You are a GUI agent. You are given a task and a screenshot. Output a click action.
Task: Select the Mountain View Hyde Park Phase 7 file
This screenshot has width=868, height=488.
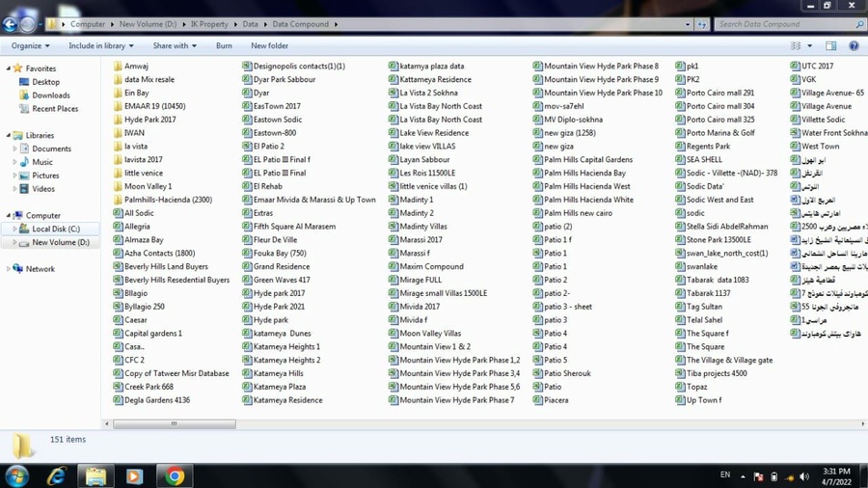457,400
